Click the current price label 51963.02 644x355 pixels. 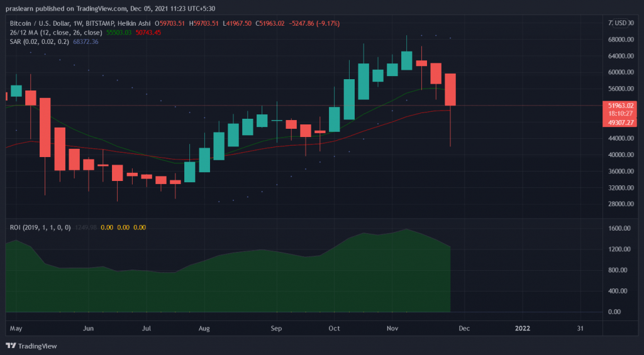[619, 106]
